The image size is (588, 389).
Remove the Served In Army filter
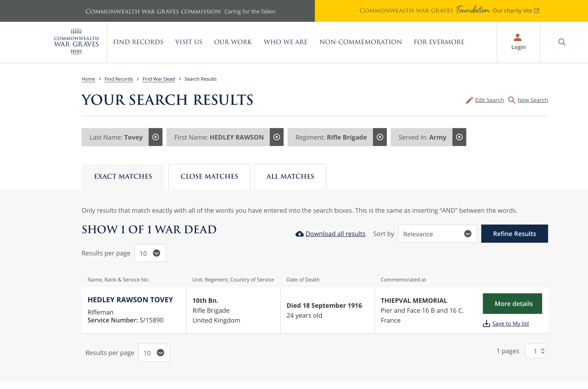pos(459,137)
